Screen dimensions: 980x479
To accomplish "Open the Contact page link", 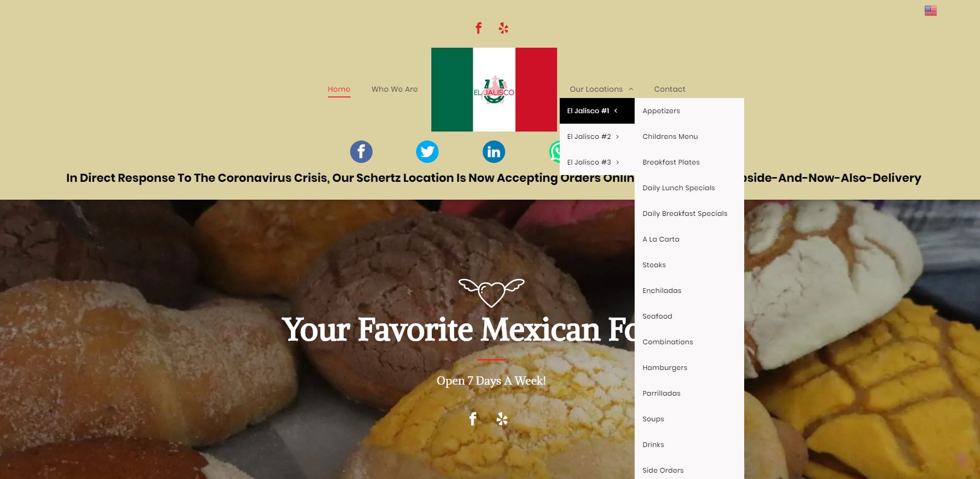I will click(670, 89).
